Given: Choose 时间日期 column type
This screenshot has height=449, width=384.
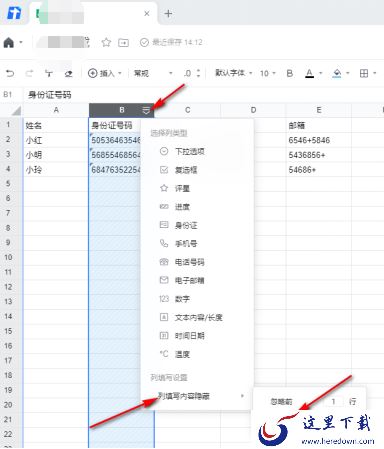Looking at the screenshot, I should point(197,336).
